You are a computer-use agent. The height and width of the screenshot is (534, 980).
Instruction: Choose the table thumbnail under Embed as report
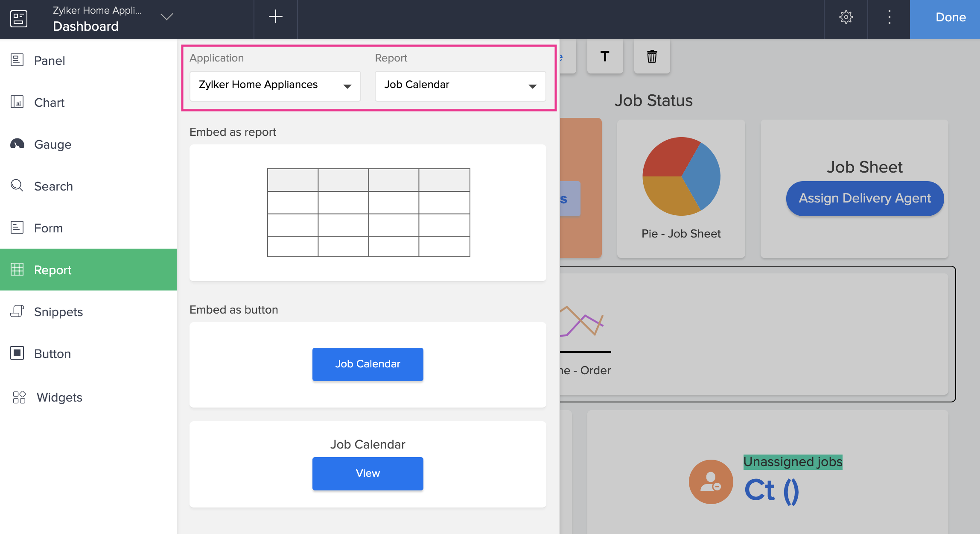(368, 213)
